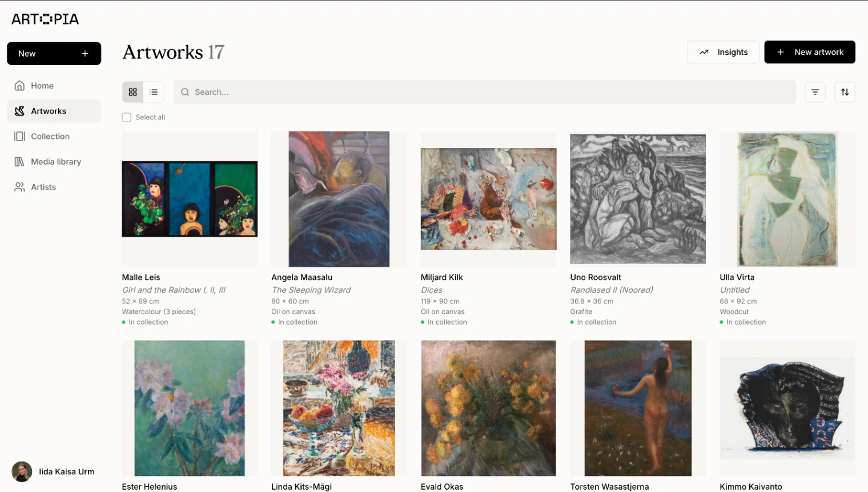Open Iida Kaisa Urm profile avatar

[22, 472]
